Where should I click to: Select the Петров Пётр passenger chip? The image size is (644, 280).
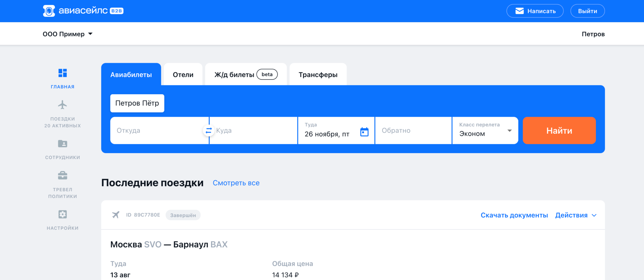pos(137,103)
